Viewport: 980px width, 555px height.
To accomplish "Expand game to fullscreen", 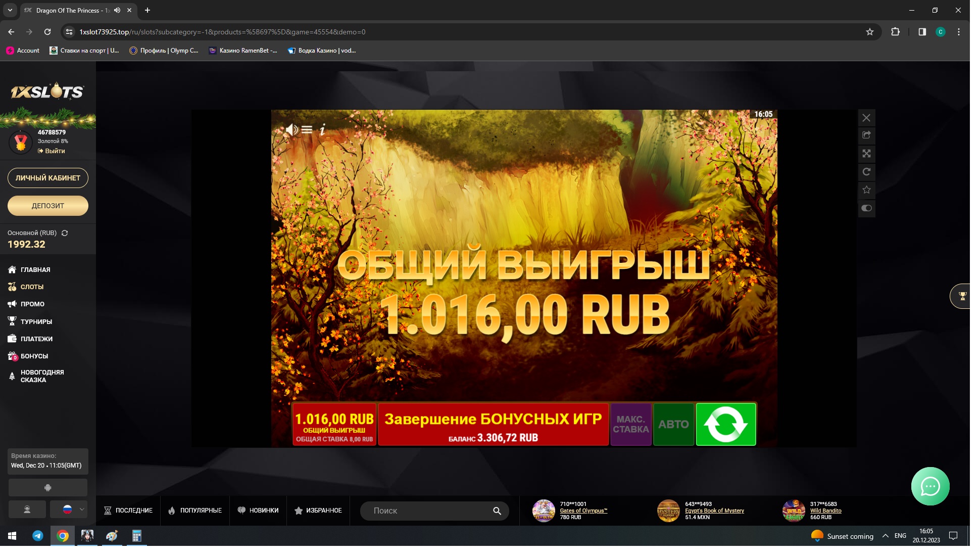I will click(866, 154).
